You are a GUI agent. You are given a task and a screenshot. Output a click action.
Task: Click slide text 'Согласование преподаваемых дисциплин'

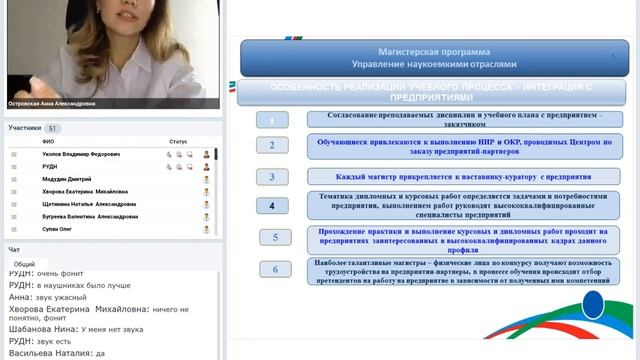[x=465, y=119]
